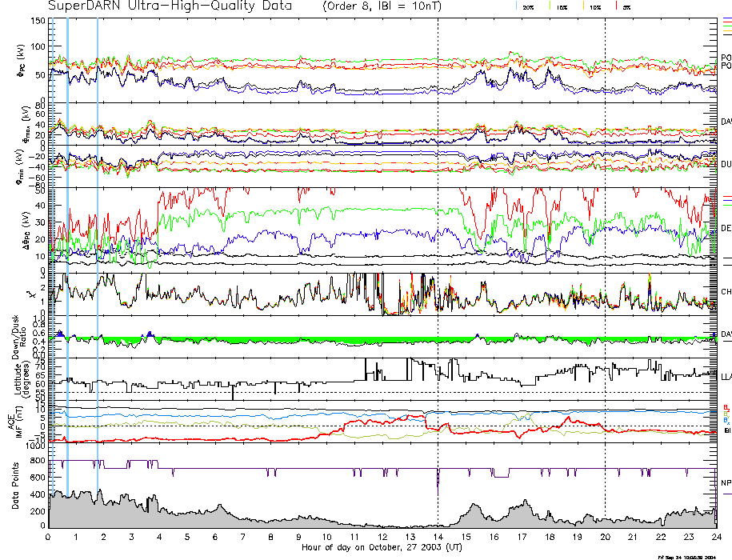Click the dashed vertical line at hour 14
Image resolution: width=732 pixels, height=560 pixels.
click(x=438, y=272)
